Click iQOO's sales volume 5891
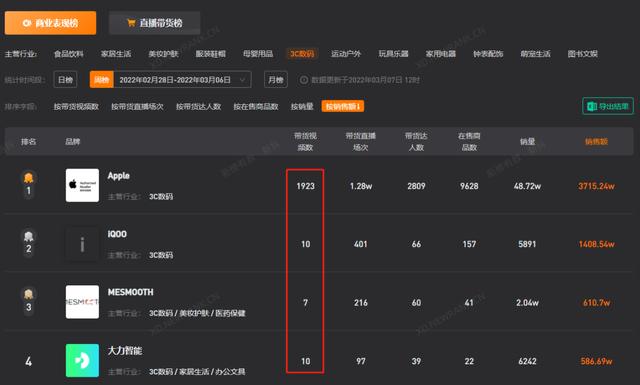This screenshot has height=385, width=640. pyautogui.click(x=527, y=244)
